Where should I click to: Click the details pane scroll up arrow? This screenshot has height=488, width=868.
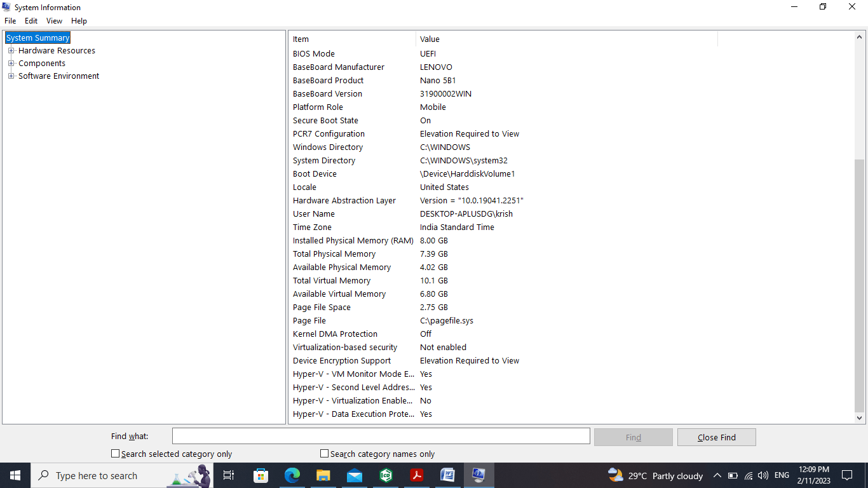click(x=860, y=37)
